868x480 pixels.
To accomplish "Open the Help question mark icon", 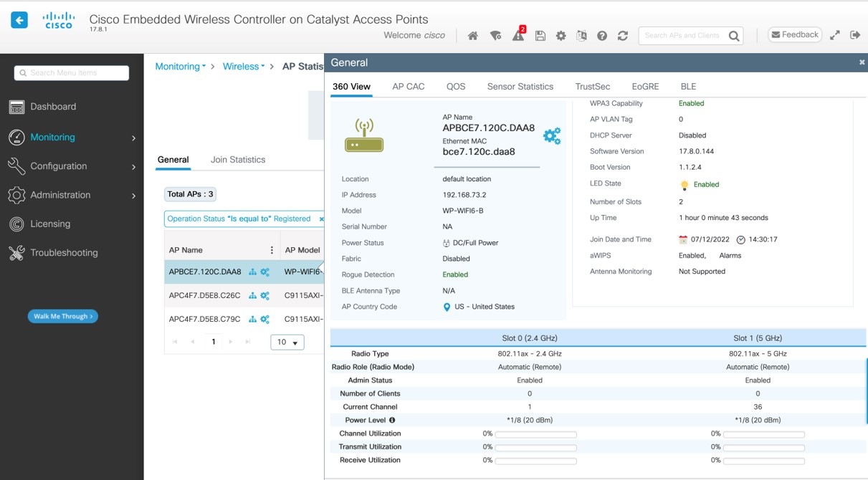I will (602, 36).
